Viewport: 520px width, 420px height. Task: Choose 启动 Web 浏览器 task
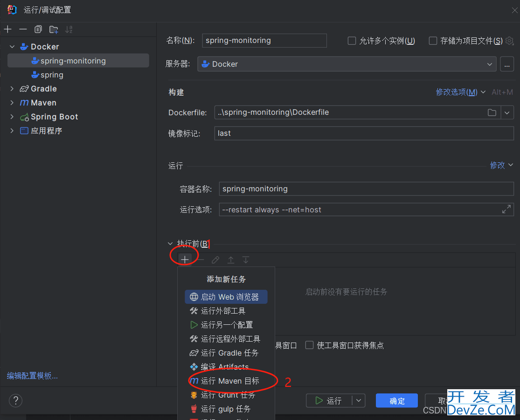(x=226, y=297)
